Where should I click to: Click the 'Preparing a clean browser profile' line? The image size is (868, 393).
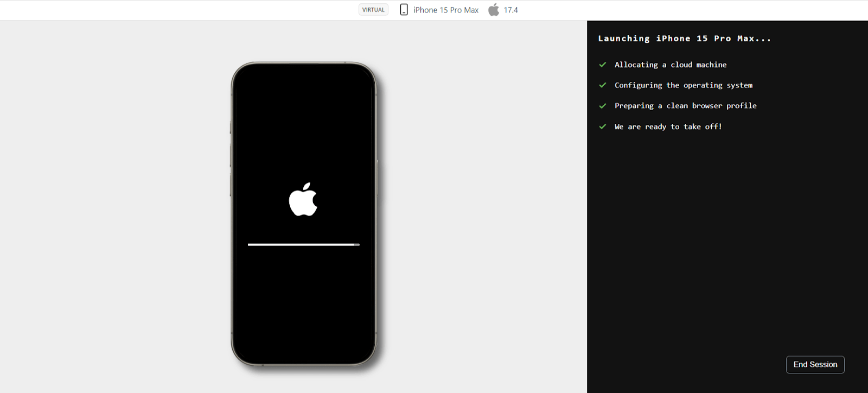point(686,106)
